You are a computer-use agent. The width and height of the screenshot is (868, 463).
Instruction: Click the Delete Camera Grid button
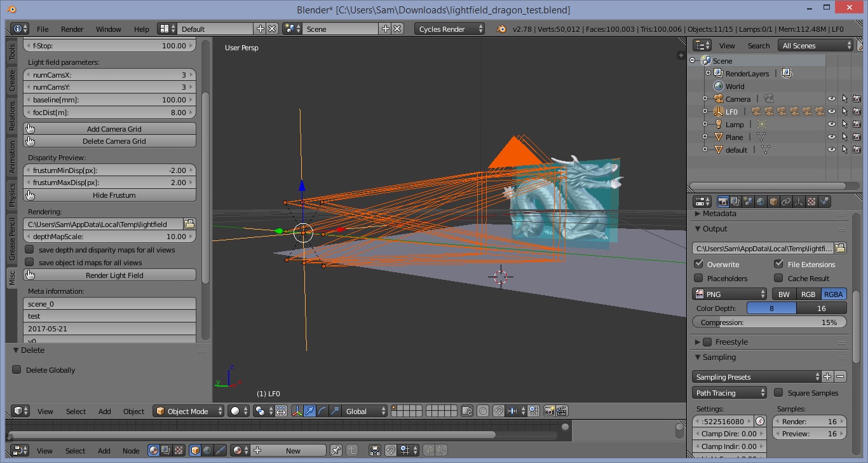[x=109, y=141]
